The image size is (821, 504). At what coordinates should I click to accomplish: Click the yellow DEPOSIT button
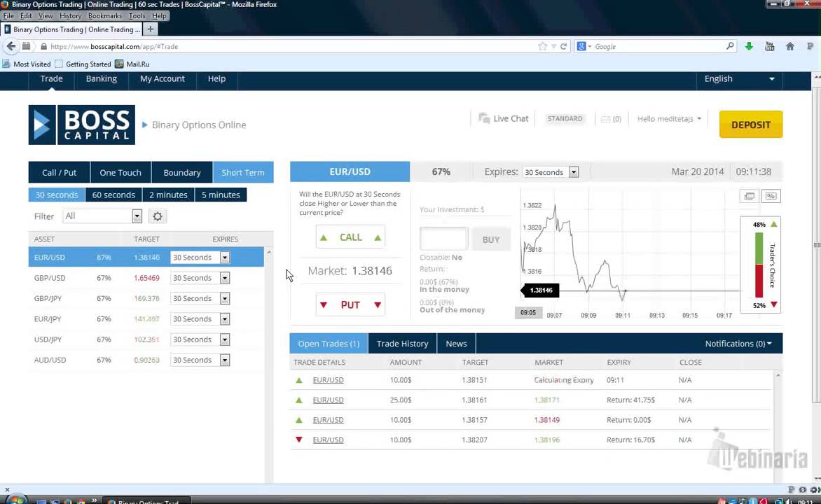(751, 125)
